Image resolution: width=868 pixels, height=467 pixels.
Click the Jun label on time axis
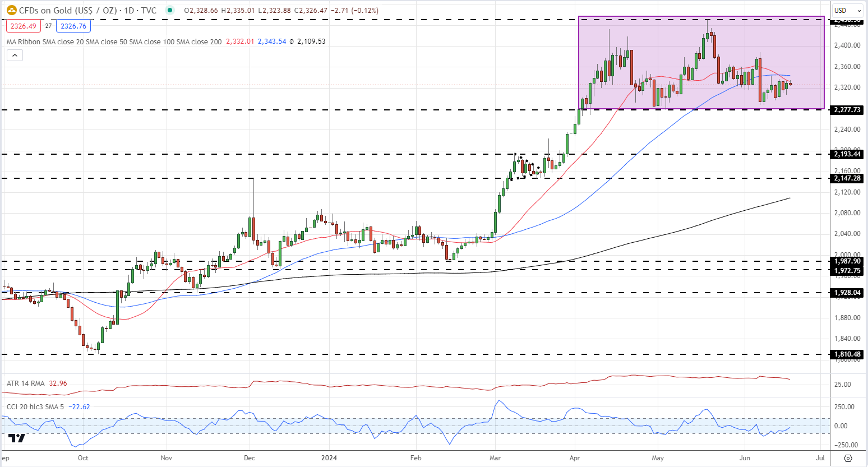tap(745, 458)
